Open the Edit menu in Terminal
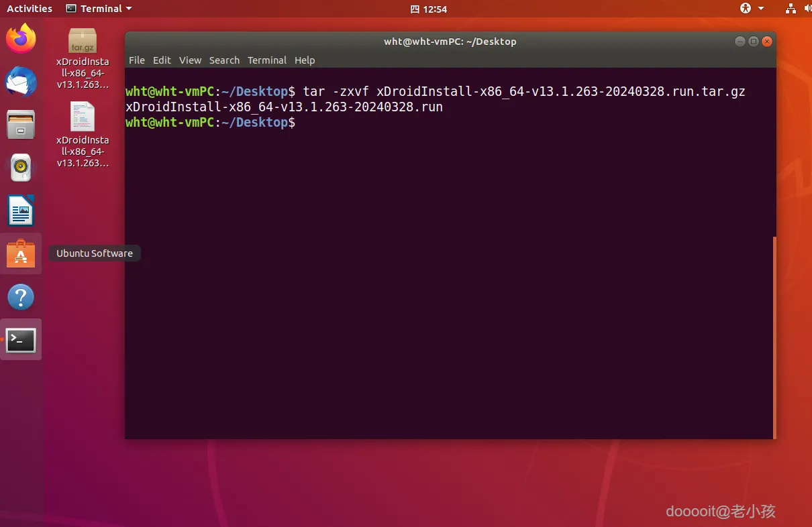 tap(162, 60)
